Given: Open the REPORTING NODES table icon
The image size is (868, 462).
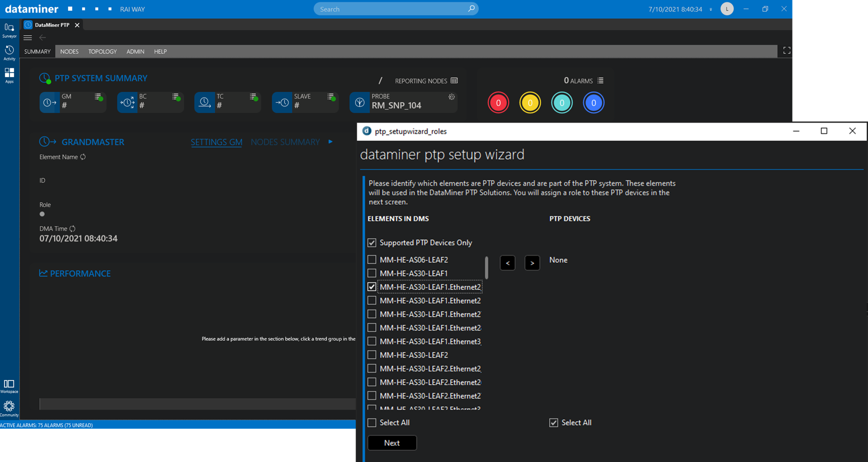Looking at the screenshot, I should (454, 81).
